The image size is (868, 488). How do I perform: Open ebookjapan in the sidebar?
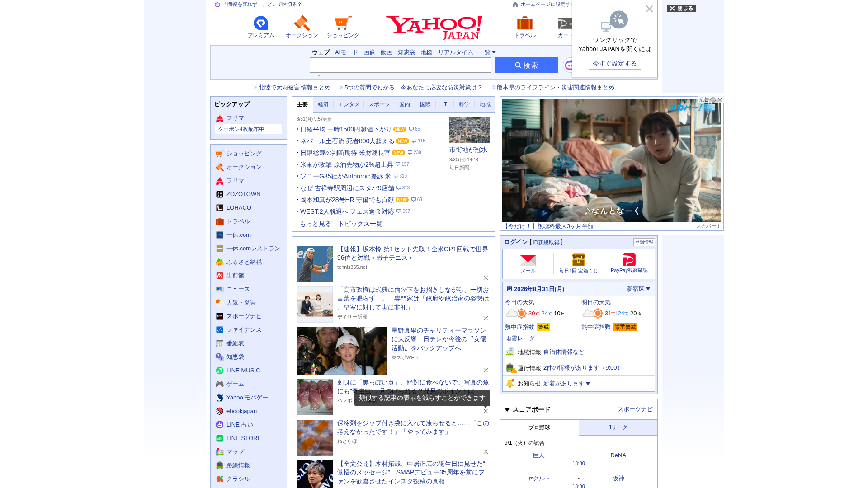[x=241, y=411]
